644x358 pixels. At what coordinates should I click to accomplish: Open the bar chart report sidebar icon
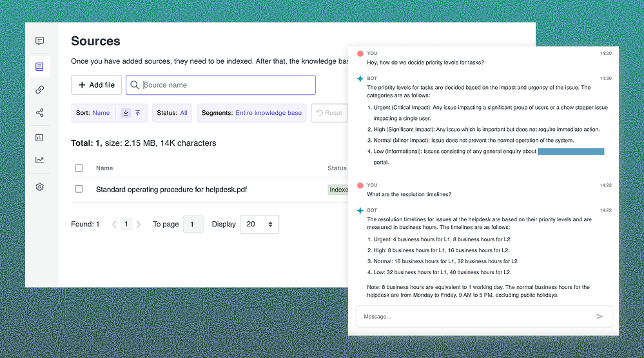tap(40, 137)
